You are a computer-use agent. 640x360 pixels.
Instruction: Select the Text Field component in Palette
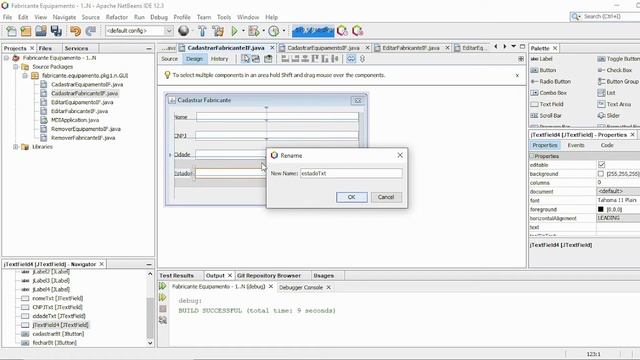click(547, 104)
